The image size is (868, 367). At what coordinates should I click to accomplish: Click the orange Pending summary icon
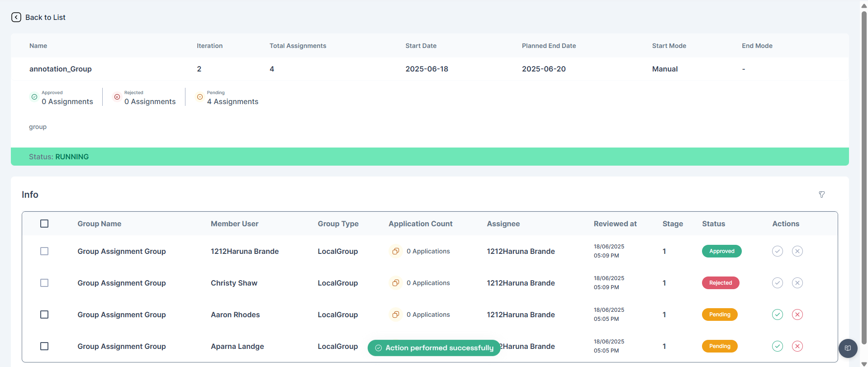point(200,97)
